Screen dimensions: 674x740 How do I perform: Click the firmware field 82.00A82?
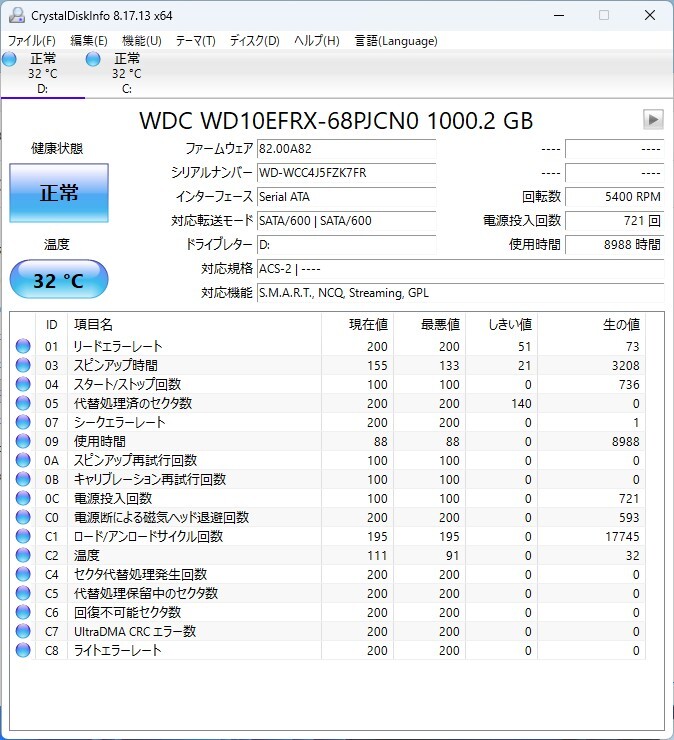click(346, 149)
